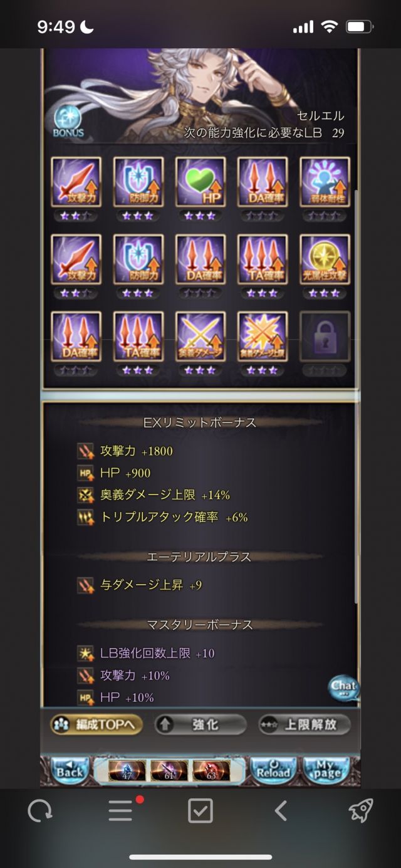Tap the green heart HP bonus icon
The width and height of the screenshot is (401, 868).
[x=200, y=182]
